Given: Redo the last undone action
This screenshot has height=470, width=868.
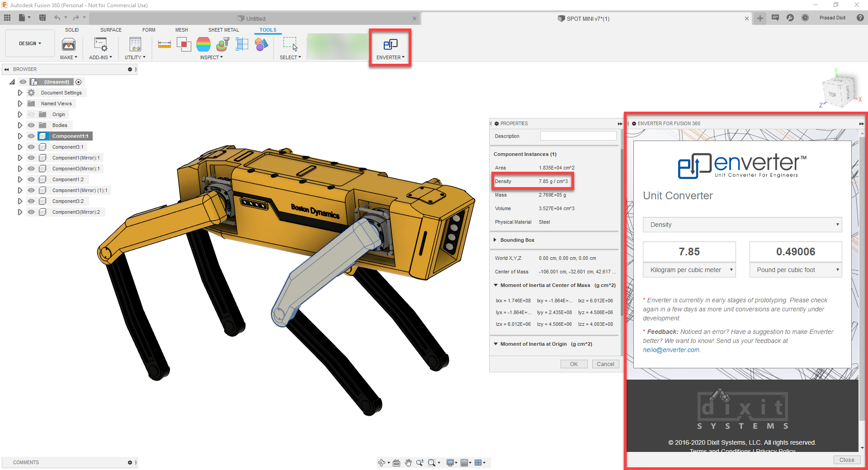Looking at the screenshot, I should coord(76,18).
